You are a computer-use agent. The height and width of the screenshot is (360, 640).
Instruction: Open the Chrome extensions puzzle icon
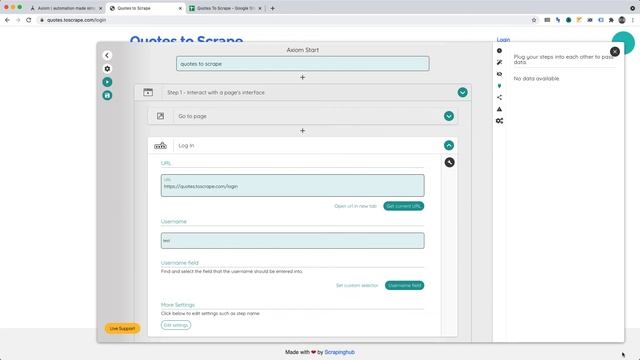[x=611, y=20]
